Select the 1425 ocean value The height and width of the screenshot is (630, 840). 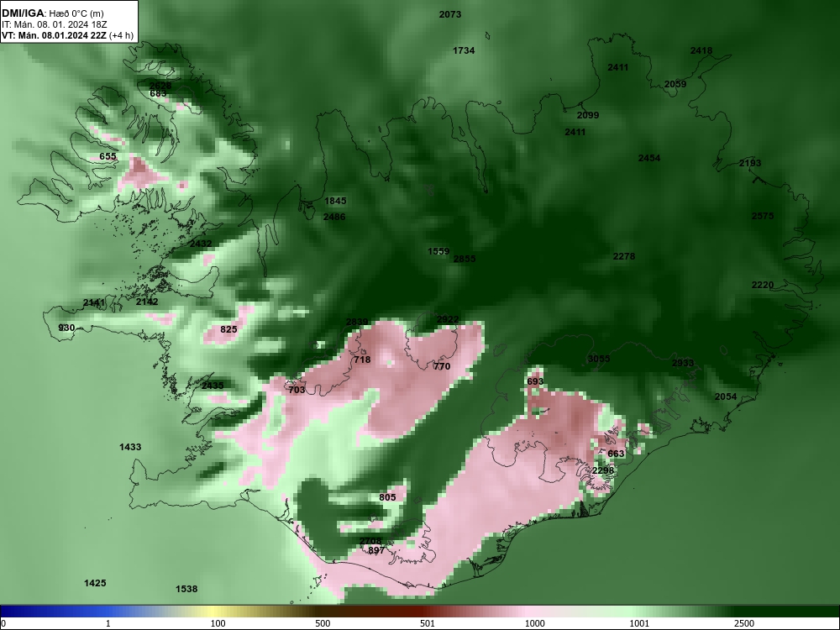pyautogui.click(x=96, y=584)
